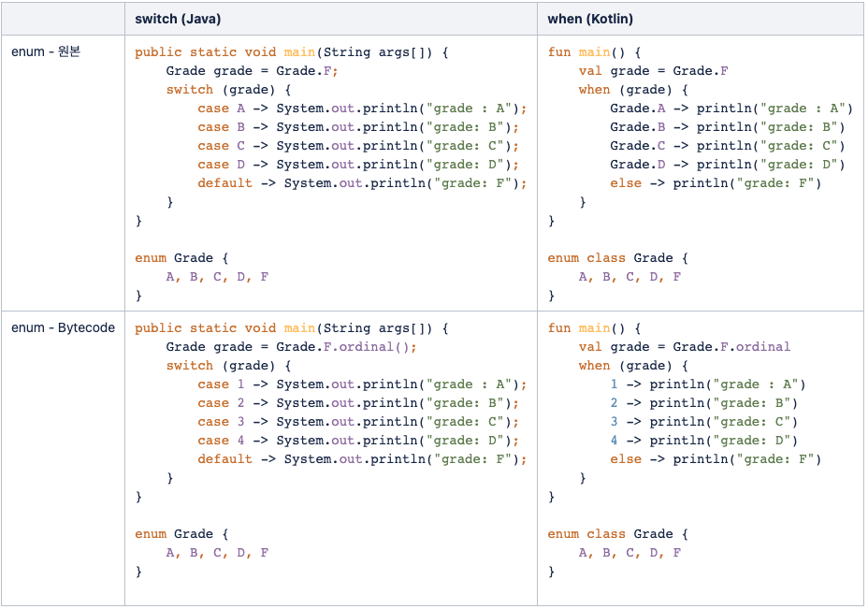The image size is (868, 609).
Task: Click the Kotlin line beginning "Grade.D ->"
Action: tap(728, 165)
